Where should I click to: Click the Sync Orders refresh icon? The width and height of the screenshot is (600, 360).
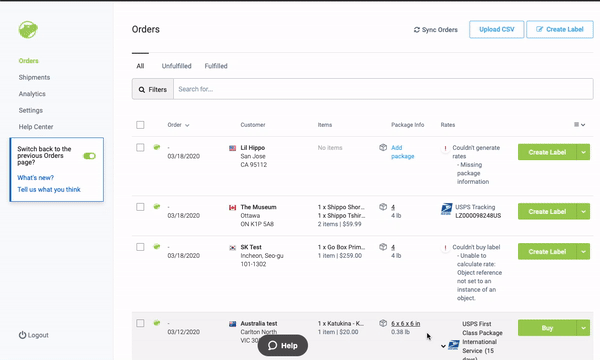[x=417, y=30]
